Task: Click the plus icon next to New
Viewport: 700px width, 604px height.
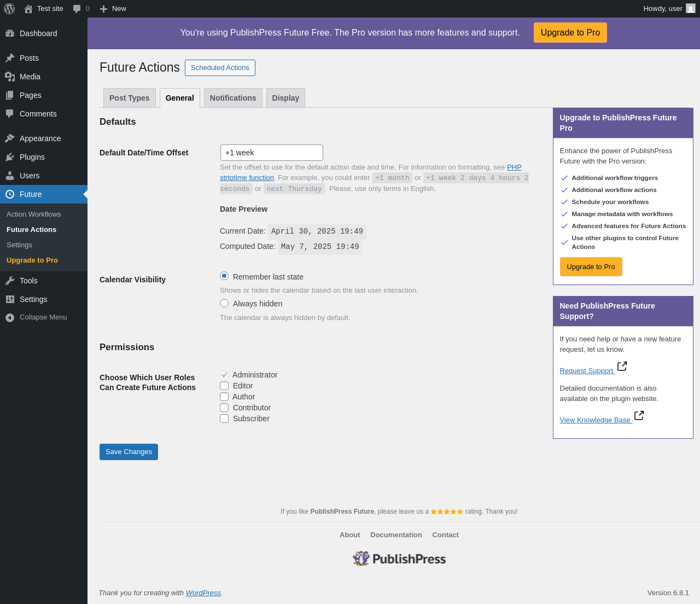Action: click(103, 9)
